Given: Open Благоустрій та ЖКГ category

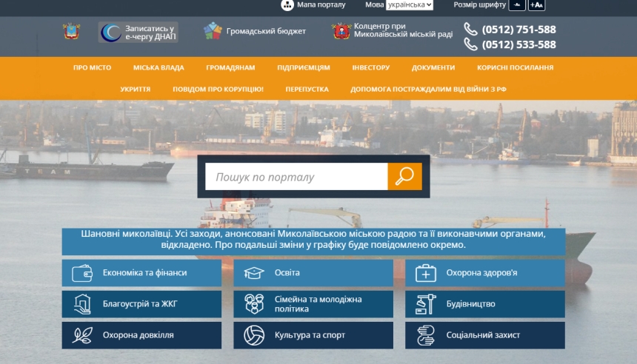Looking at the screenshot, I should pyautogui.click(x=141, y=304).
